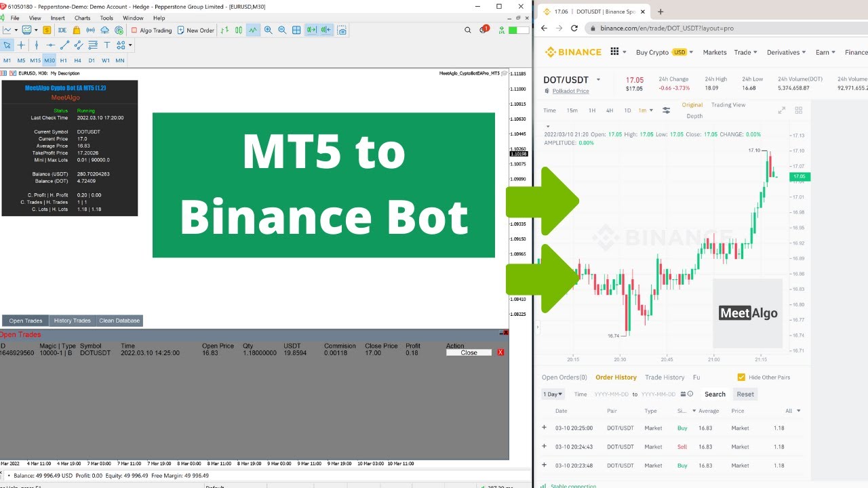Reload the Binance browser page
Viewport: 868px width, 488px height.
pyautogui.click(x=574, y=28)
